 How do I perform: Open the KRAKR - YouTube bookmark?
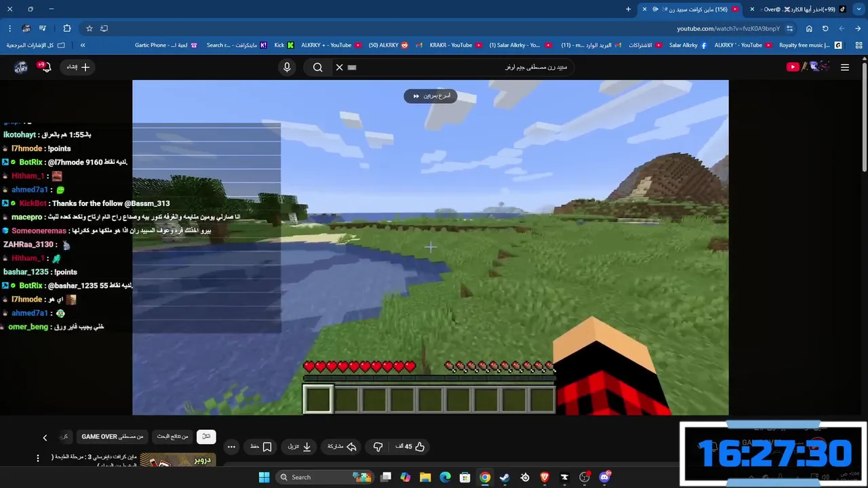pos(456,45)
